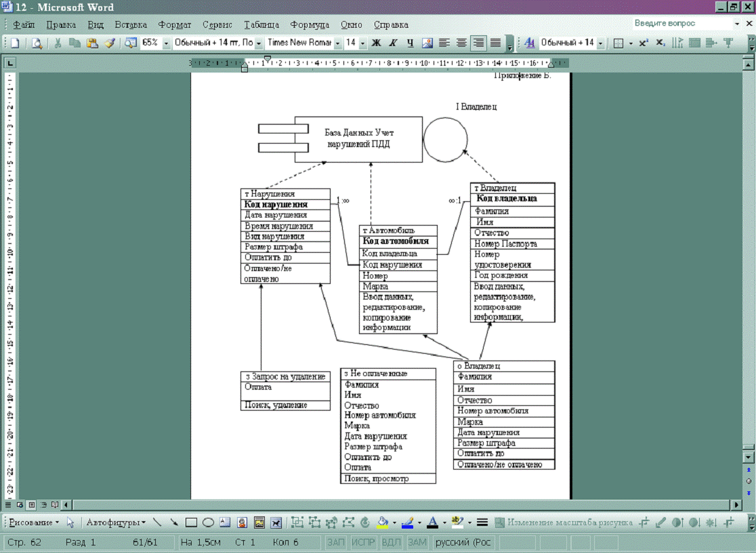This screenshot has height=553, width=756.
Task: Open the Таблица menu
Action: (261, 24)
